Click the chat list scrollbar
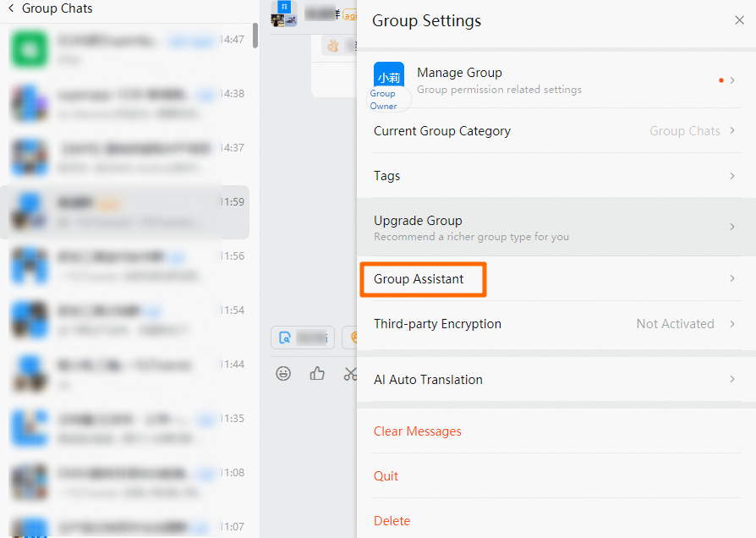This screenshot has height=538, width=756. (255, 36)
